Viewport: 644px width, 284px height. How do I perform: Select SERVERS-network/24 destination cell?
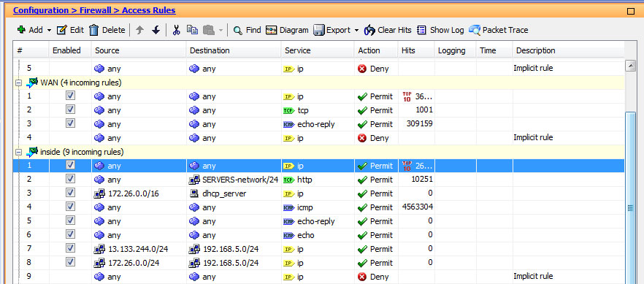tap(234, 180)
